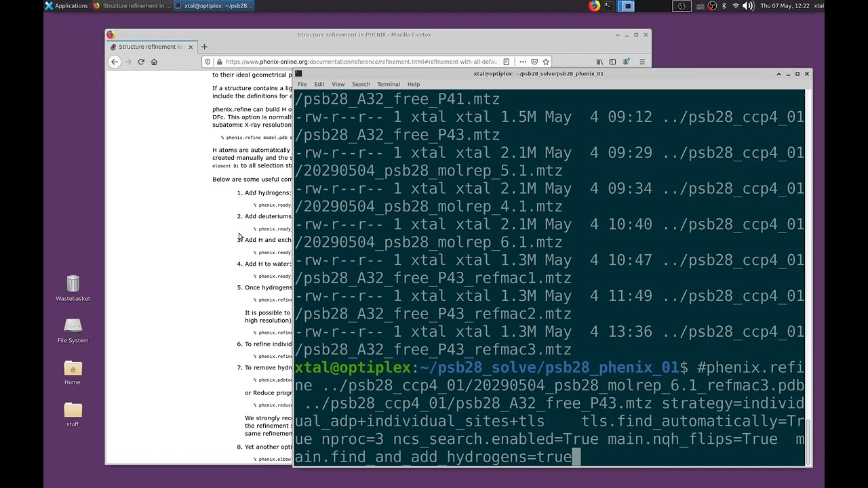Select Home folder desktop icon
Screen dimensions: 868x488
(73, 373)
